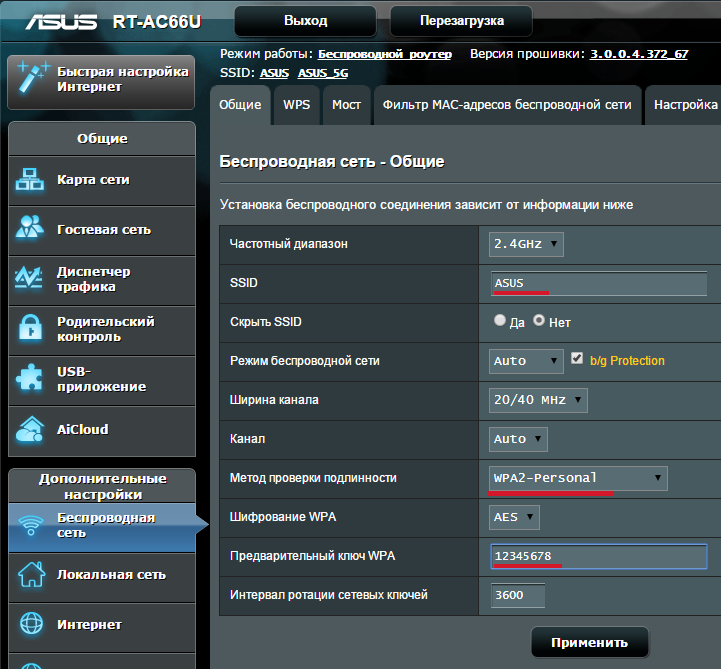Toggle the b/g Protection checkbox
This screenshot has height=669, width=721.
577,358
